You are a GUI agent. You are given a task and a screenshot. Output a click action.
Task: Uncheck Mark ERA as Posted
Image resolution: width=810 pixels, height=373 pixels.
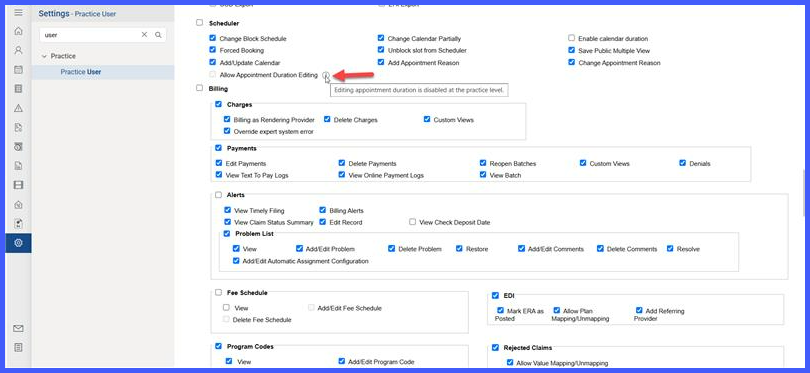click(500, 310)
